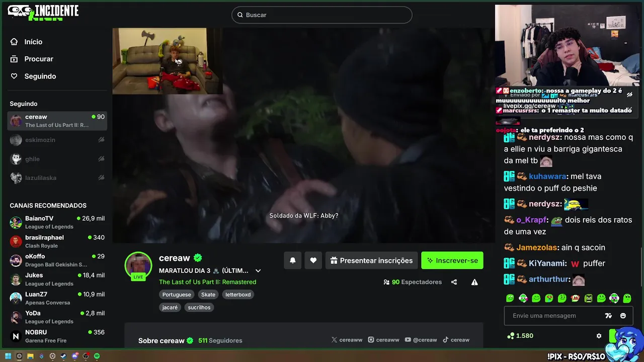This screenshot has height=362, width=644.
Task: Click the Buscar search field
Action: tap(322, 15)
